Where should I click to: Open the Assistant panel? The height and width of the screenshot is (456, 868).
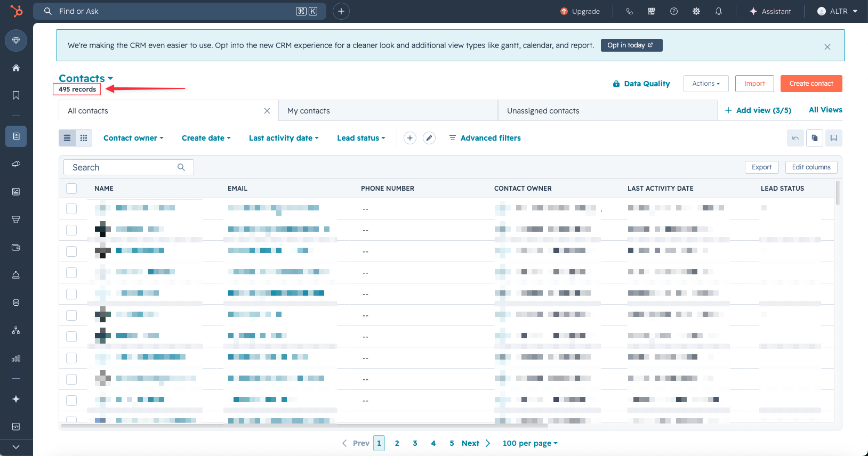(770, 11)
